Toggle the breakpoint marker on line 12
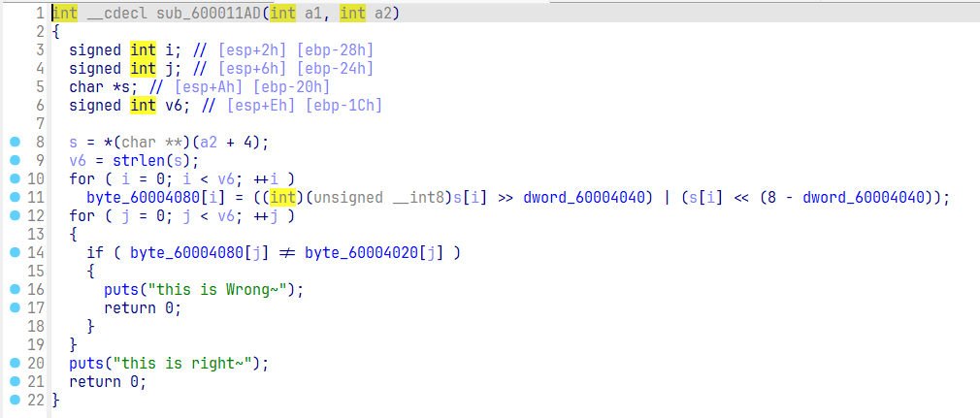Viewport: 980px width, 418px height. (14, 216)
